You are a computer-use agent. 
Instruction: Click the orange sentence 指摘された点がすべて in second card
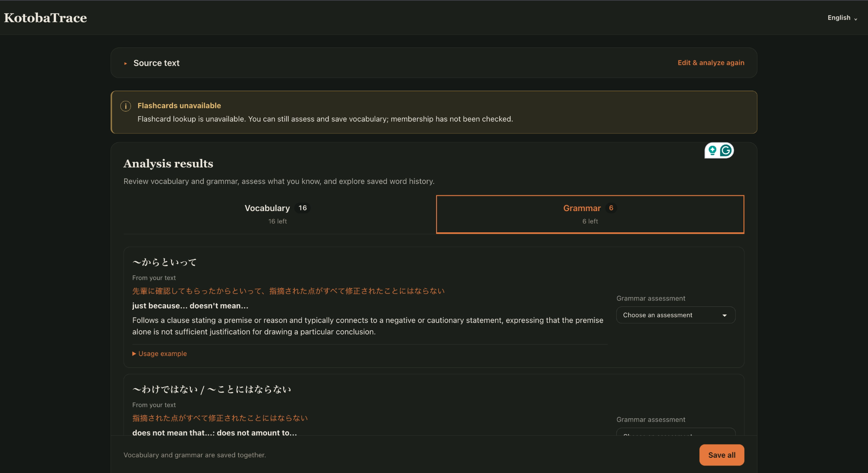(x=220, y=418)
